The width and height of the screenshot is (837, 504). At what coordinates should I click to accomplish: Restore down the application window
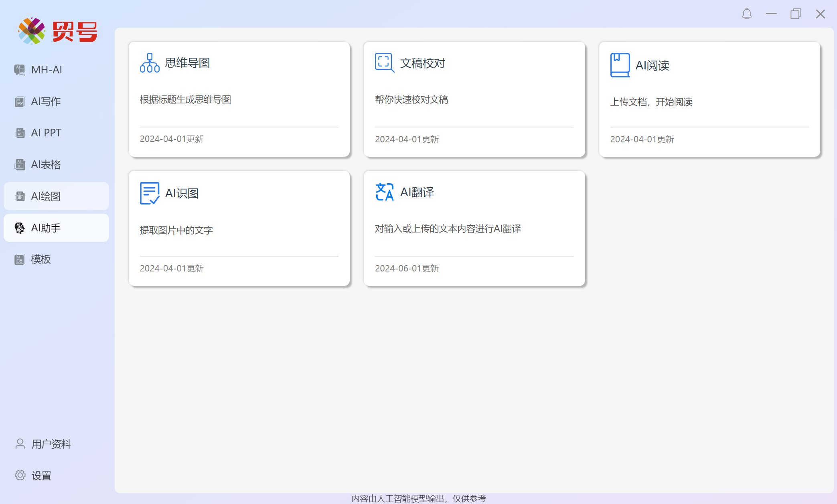[x=796, y=14]
